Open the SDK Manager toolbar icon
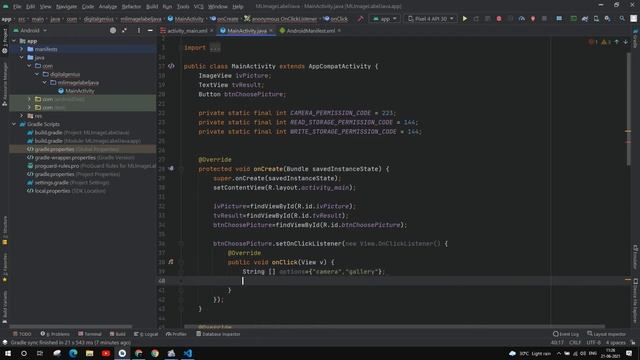640x360 pixels. (x=607, y=19)
